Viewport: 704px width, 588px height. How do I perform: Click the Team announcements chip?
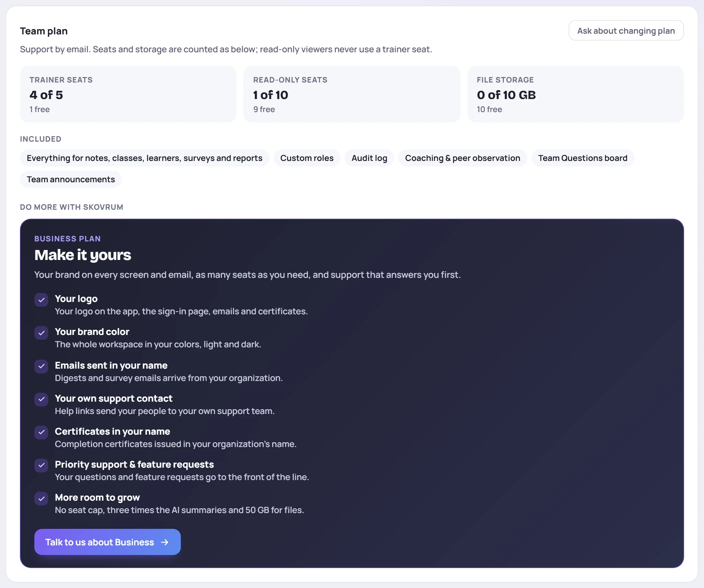(x=71, y=179)
